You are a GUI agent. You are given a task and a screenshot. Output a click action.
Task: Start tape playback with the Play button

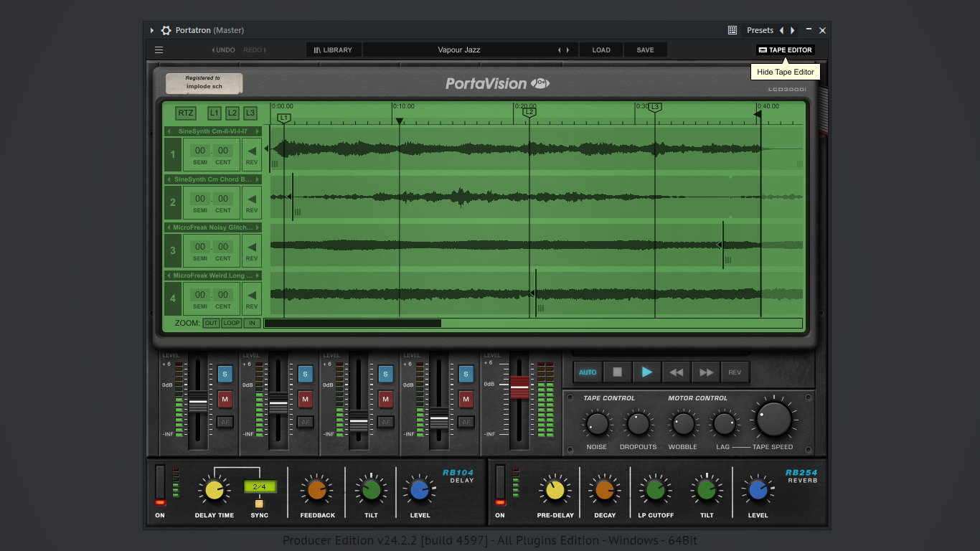click(646, 372)
